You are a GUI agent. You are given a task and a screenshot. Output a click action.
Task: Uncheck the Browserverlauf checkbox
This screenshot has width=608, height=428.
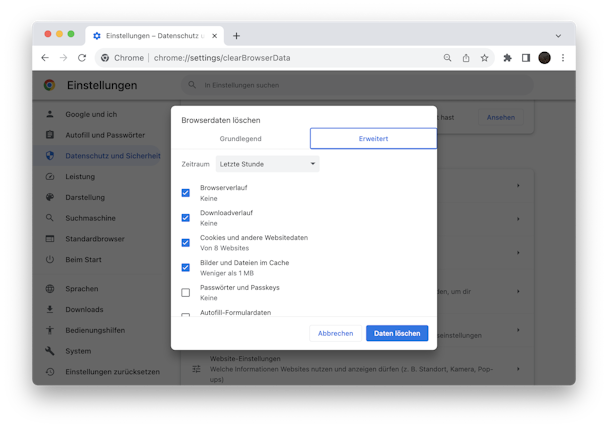tap(186, 193)
